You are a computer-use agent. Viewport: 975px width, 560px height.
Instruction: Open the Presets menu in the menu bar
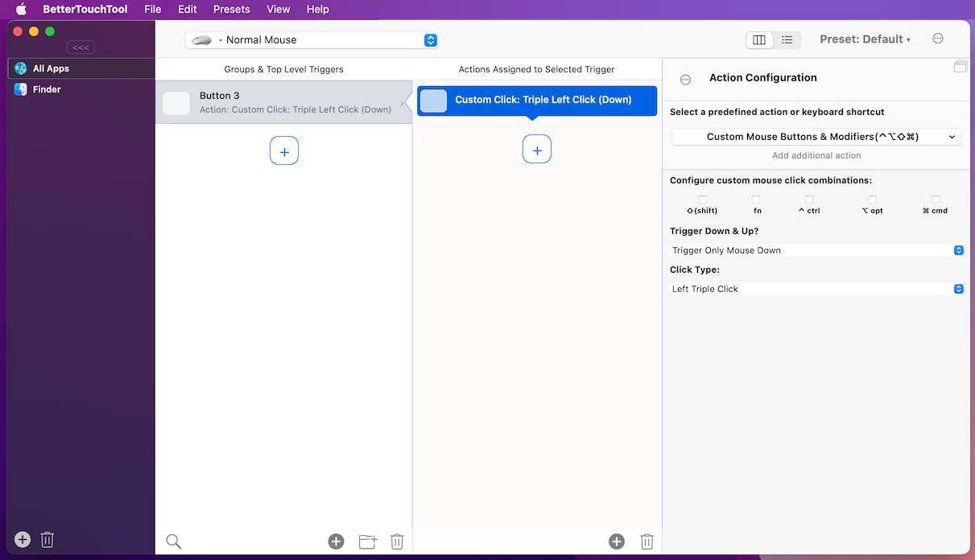coord(231,9)
